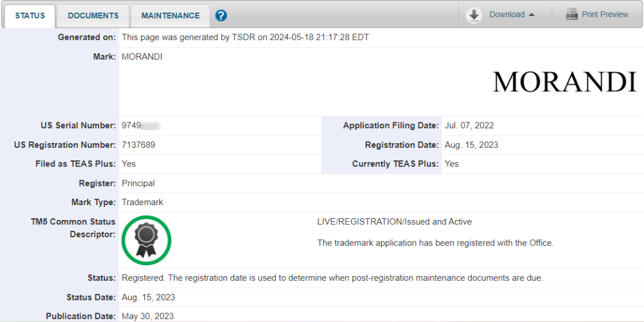The width and height of the screenshot is (644, 322).
Task: Click 'trademark application has been registered' sentence
Action: coord(435,243)
